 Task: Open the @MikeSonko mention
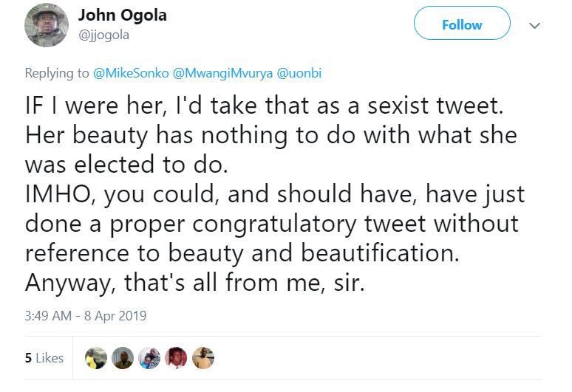130,73
